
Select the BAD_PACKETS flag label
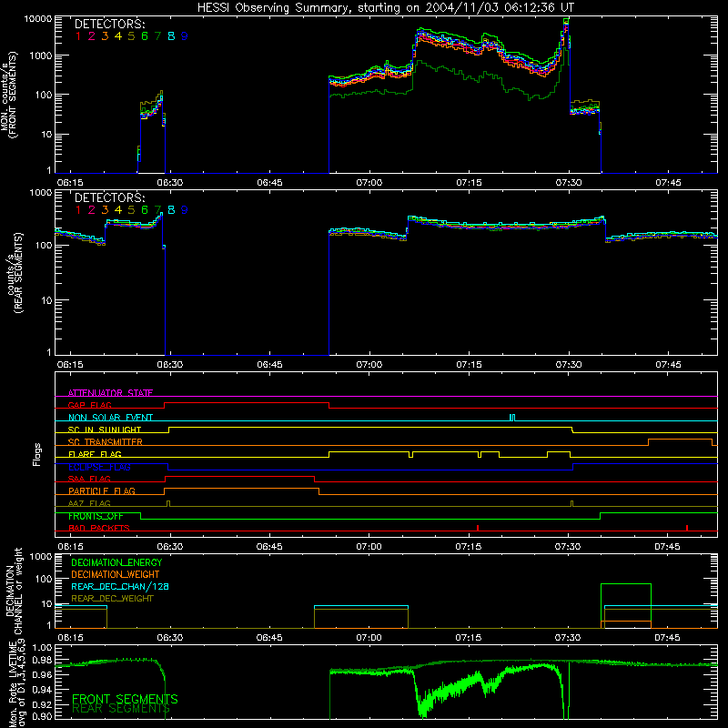pyautogui.click(x=99, y=528)
